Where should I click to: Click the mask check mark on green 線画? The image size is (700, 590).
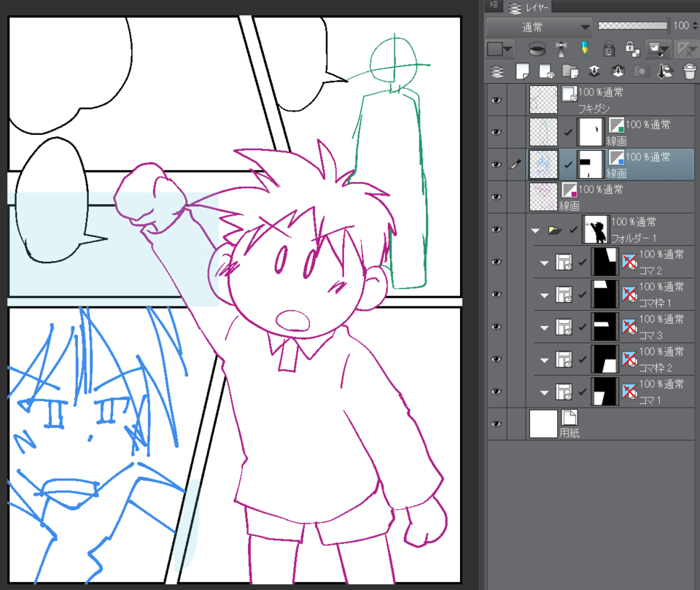(568, 132)
